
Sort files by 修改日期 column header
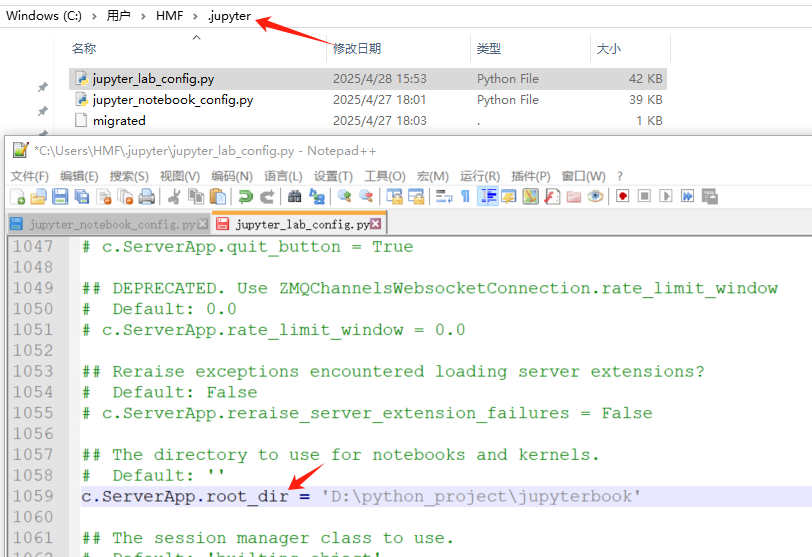357,49
